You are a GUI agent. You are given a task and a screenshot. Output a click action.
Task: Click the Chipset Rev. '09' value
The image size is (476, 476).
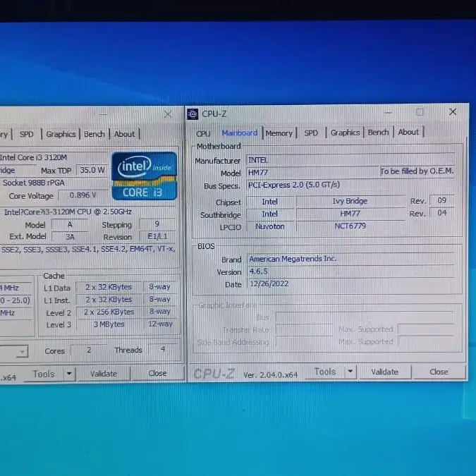[441, 201]
